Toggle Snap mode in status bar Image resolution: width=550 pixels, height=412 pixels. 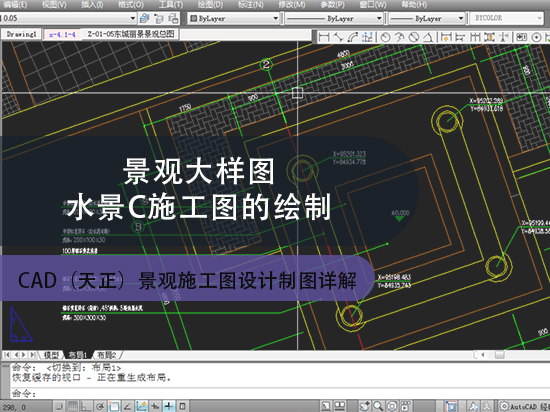[x=59, y=406]
